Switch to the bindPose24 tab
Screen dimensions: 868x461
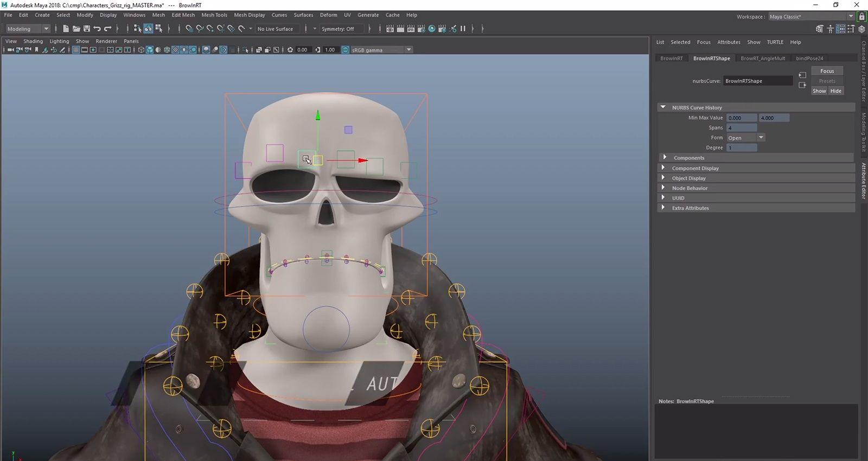(x=809, y=58)
